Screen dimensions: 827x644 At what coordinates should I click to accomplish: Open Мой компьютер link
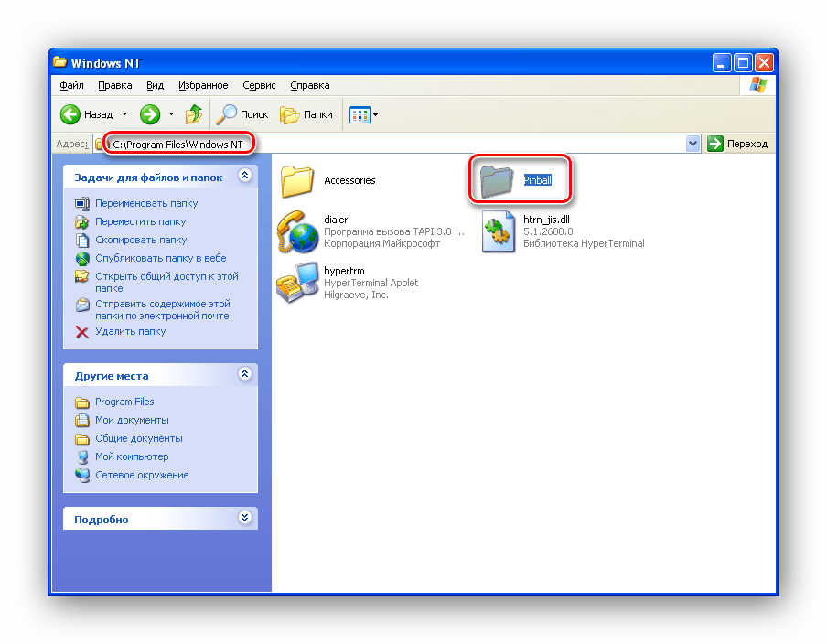pos(132,456)
